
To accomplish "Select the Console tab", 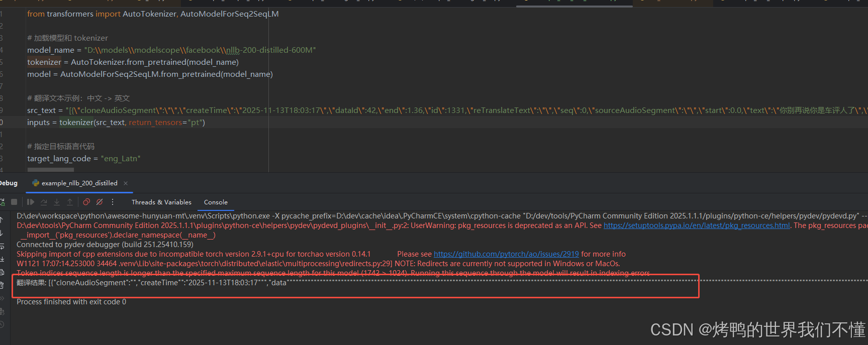I will tap(216, 202).
